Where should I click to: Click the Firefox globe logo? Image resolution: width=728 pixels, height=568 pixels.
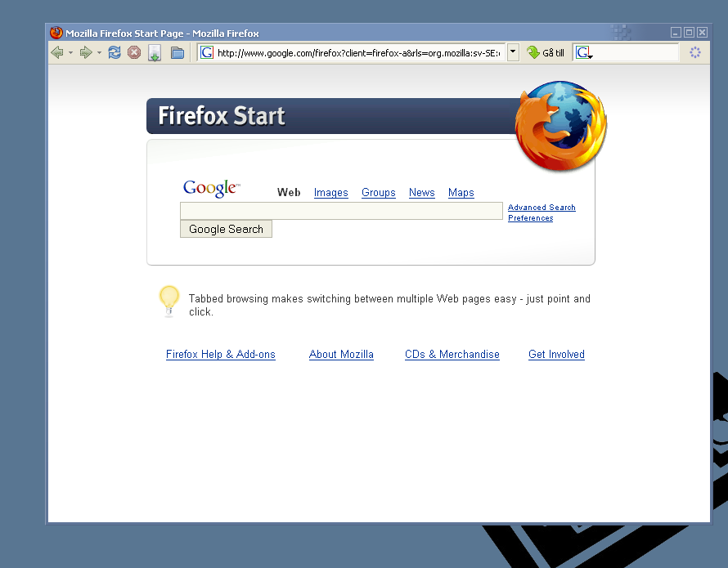point(561,126)
